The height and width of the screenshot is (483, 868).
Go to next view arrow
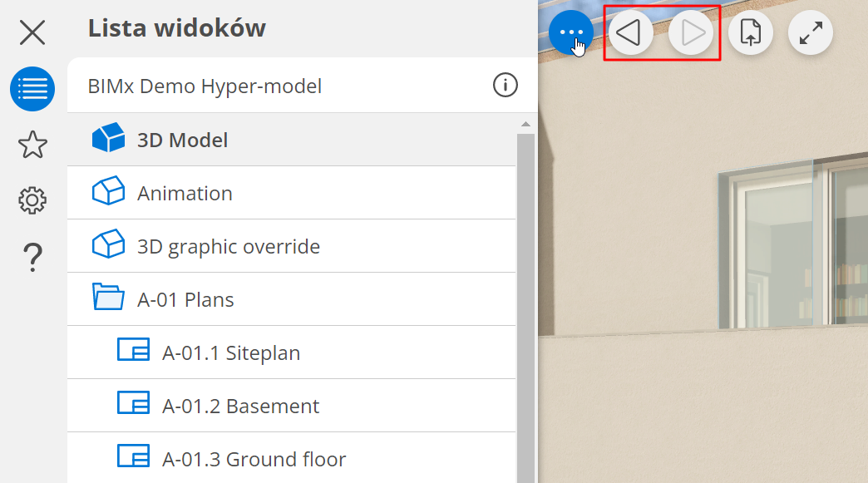pyautogui.click(x=691, y=33)
